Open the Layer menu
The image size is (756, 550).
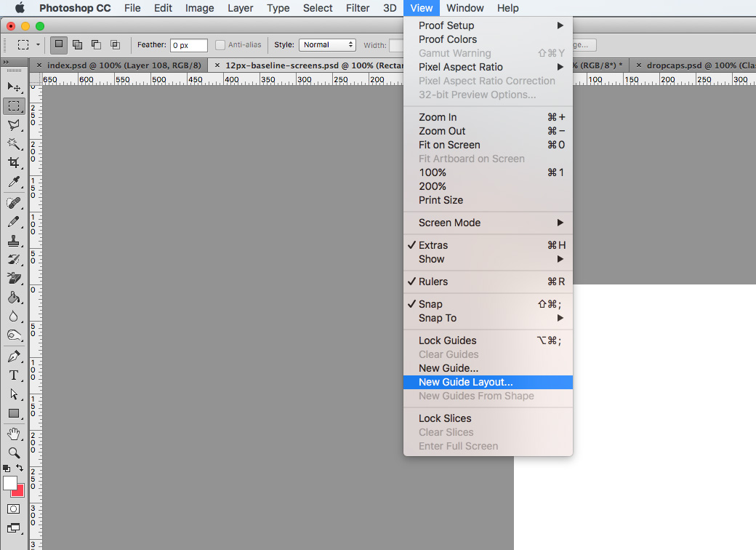tap(240, 8)
